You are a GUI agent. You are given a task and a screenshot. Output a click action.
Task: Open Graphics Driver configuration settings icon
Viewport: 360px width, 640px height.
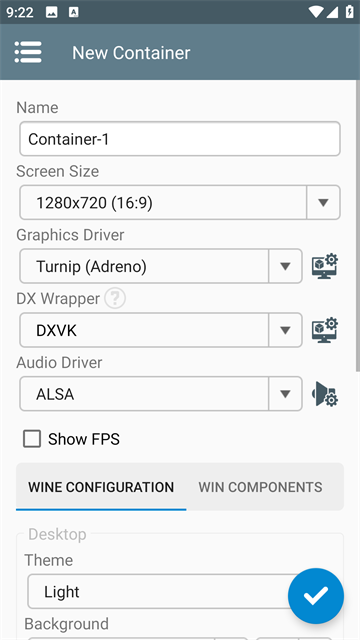(325, 266)
